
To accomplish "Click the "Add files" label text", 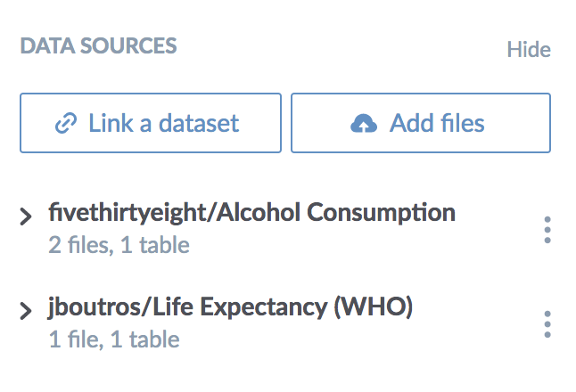I will click(x=437, y=123).
